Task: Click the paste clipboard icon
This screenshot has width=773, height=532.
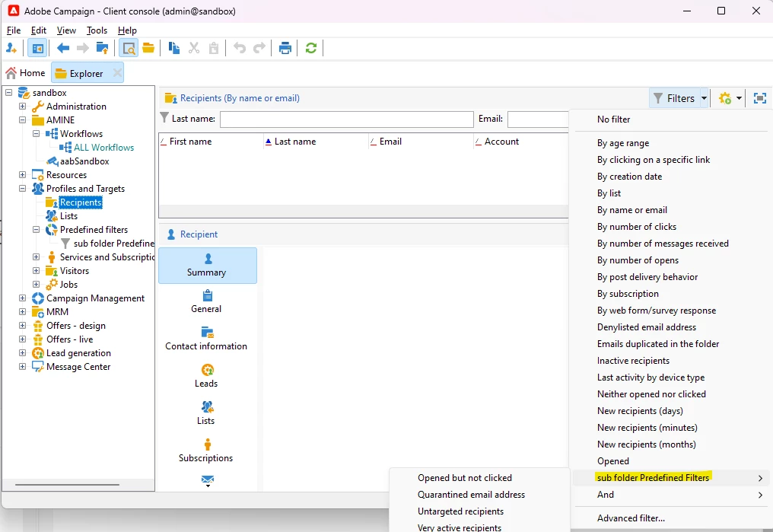Action: click(x=214, y=48)
